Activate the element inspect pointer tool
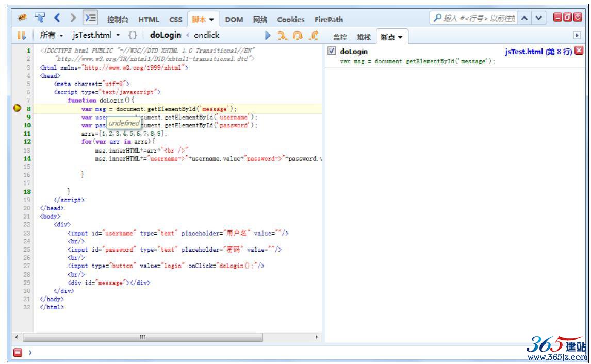Viewport: 591px width, 364px height. point(40,18)
